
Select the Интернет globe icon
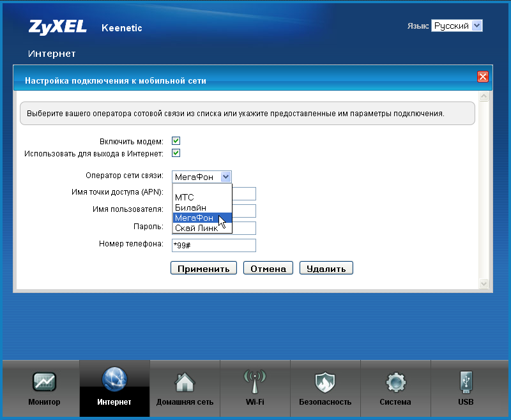114,379
